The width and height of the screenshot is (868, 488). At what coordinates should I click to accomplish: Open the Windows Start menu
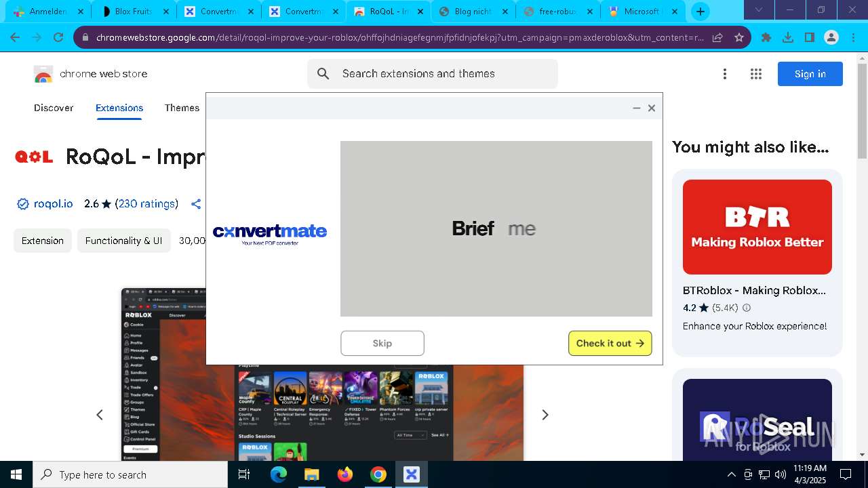(x=16, y=474)
